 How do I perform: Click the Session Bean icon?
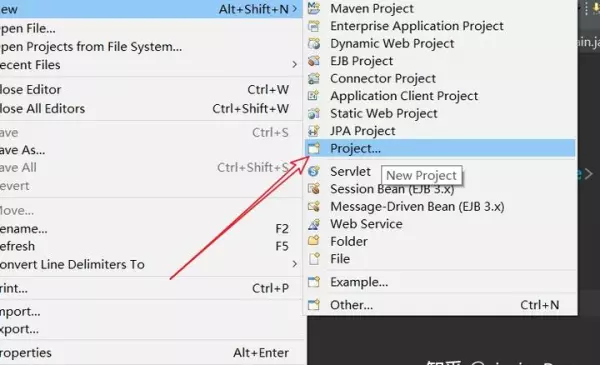(x=314, y=189)
